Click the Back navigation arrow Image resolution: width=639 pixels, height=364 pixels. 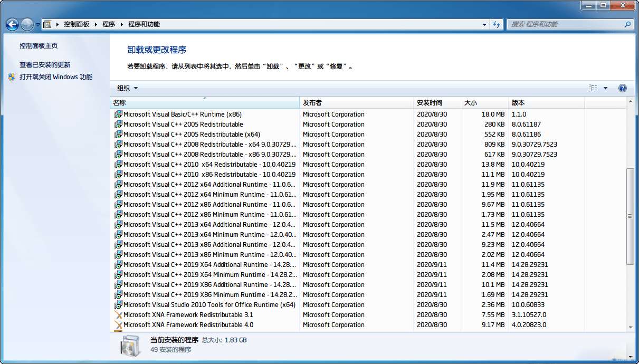(x=12, y=24)
